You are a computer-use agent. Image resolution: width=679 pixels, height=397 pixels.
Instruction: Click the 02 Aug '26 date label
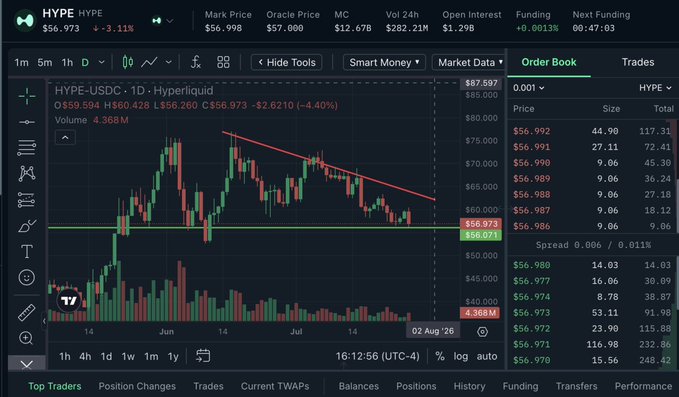pyautogui.click(x=433, y=331)
